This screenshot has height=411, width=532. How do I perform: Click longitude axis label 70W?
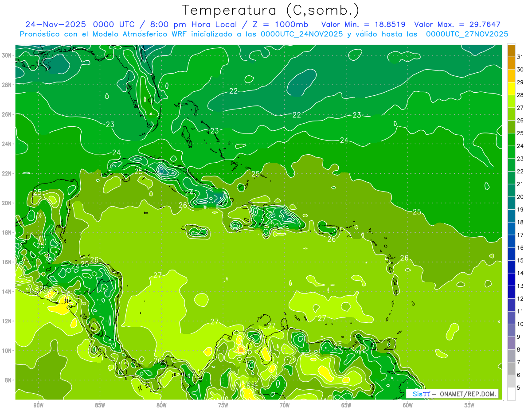pos(285,405)
